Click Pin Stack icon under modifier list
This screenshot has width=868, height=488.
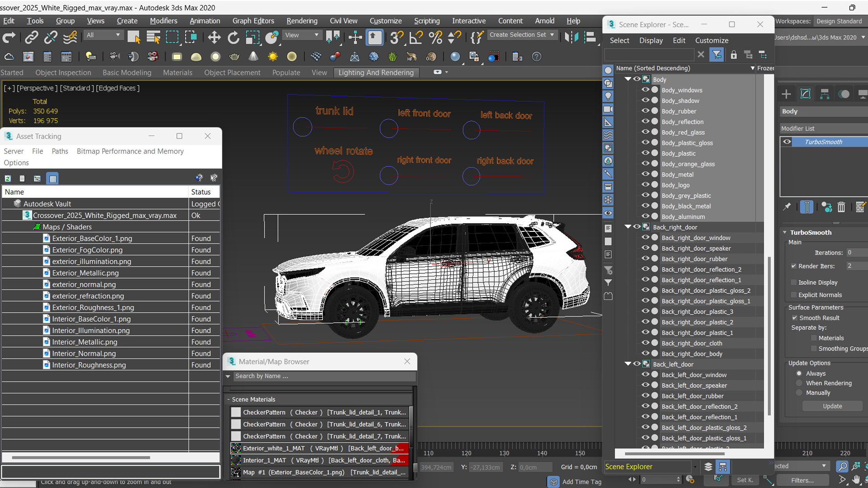coord(787,207)
